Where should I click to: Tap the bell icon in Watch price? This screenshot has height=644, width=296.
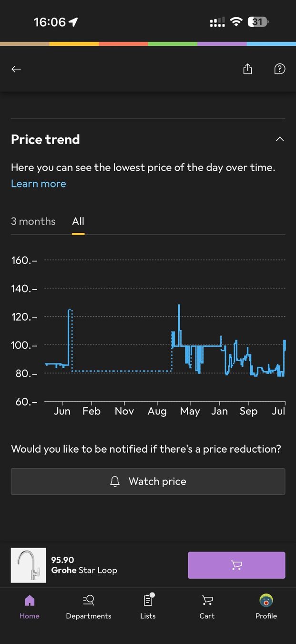[x=115, y=482]
